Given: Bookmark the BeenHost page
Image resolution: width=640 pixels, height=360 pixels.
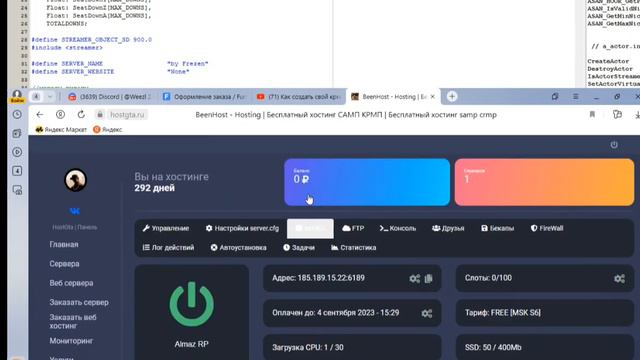Looking at the screenshot, I should [x=592, y=115].
